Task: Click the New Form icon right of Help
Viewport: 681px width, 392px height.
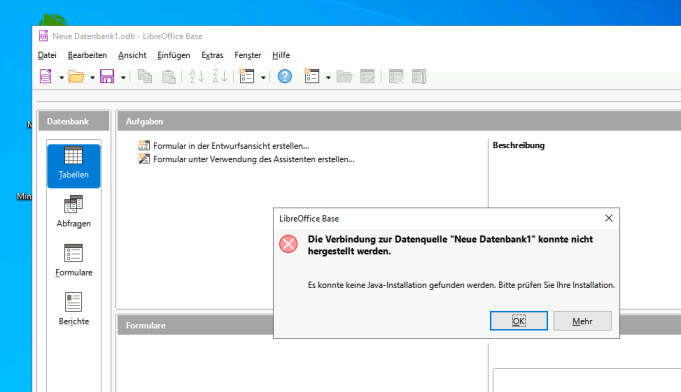Action: click(x=311, y=76)
